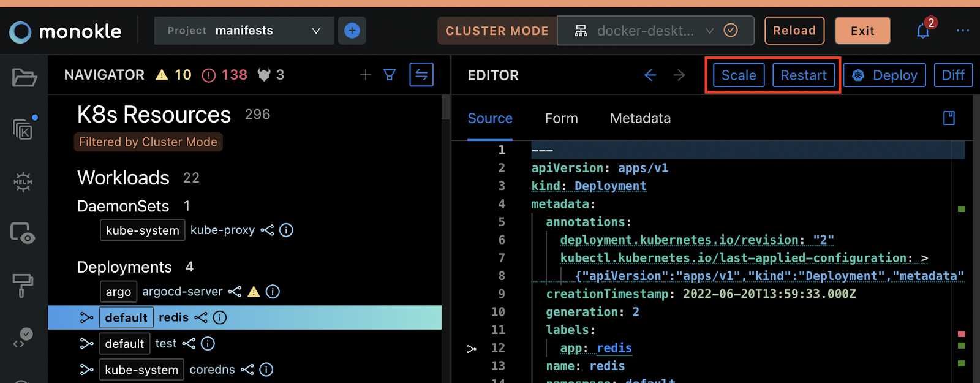This screenshot has width=980, height=383.
Task: Show outgoing links for coredns
Action: pos(247,370)
